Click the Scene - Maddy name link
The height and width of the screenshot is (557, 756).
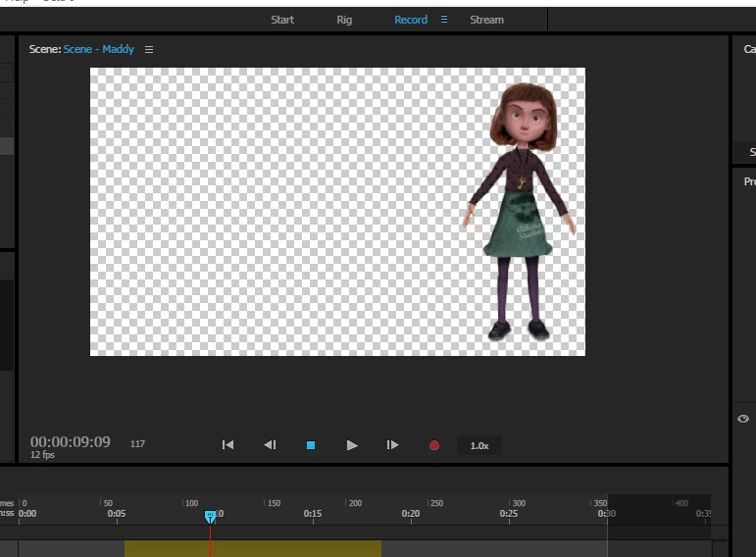coord(99,49)
